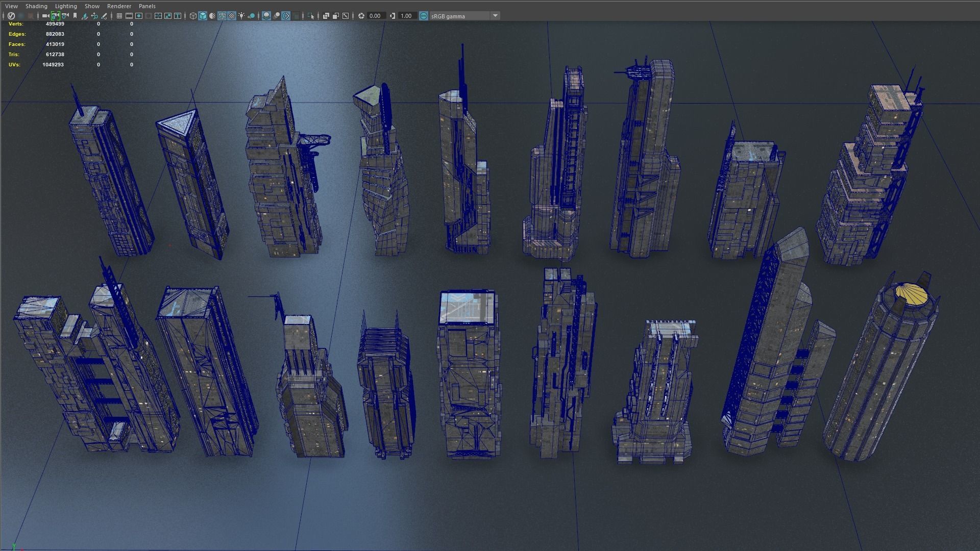Click the gamma value field 1.00
Viewport: 980px width, 551px height.
[x=407, y=16]
